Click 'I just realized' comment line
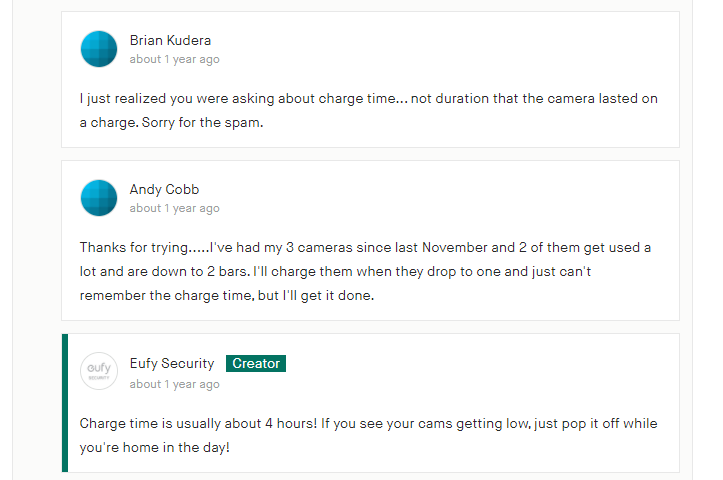This screenshot has height=480, width=723. 368,99
